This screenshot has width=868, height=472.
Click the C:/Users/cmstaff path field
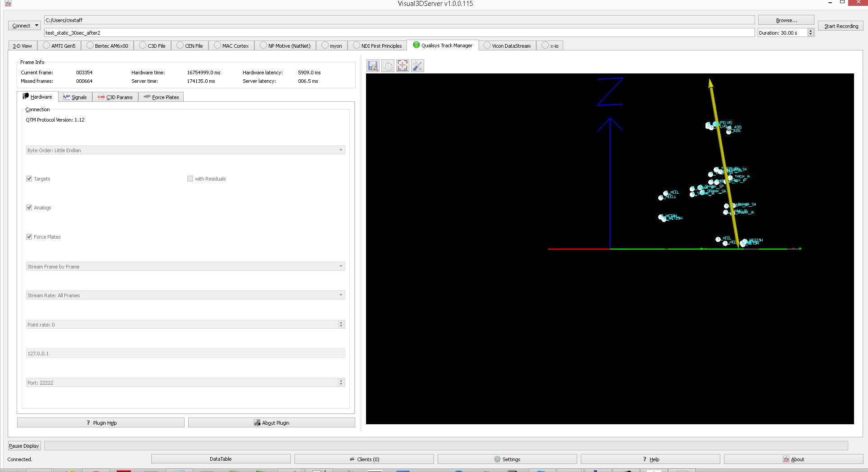pyautogui.click(x=399, y=20)
